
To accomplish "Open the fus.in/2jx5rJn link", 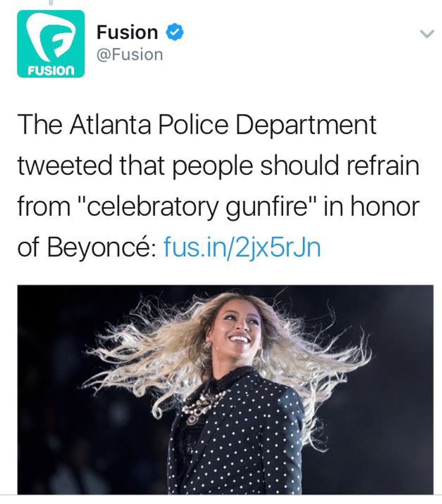I will tap(242, 247).
